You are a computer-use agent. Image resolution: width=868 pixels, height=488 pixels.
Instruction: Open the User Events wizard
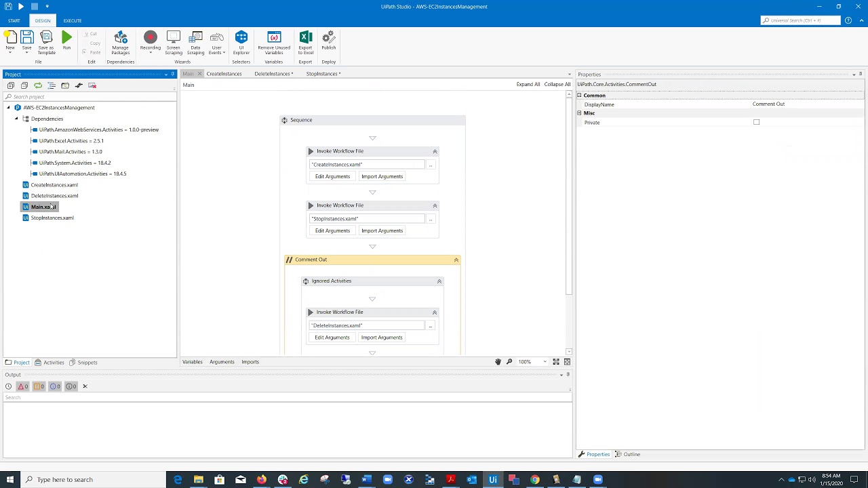pyautogui.click(x=217, y=42)
